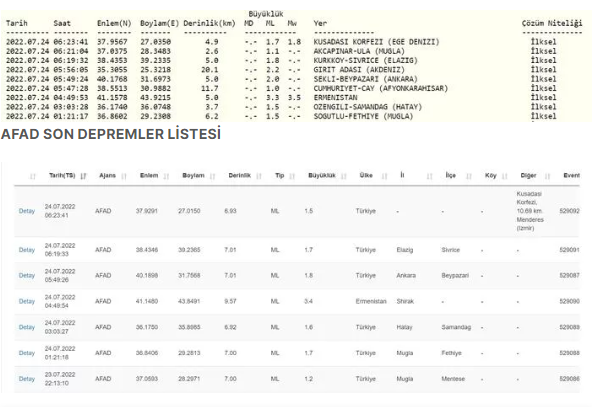Open Detay link for Elazig Sivrice row
This screenshot has height=407, width=592.
pos(27,250)
